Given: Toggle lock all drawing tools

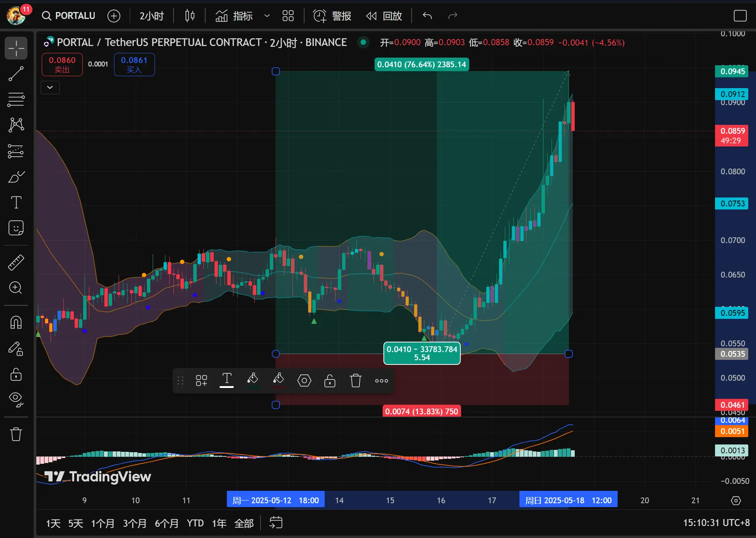Looking at the screenshot, I should coord(16,374).
